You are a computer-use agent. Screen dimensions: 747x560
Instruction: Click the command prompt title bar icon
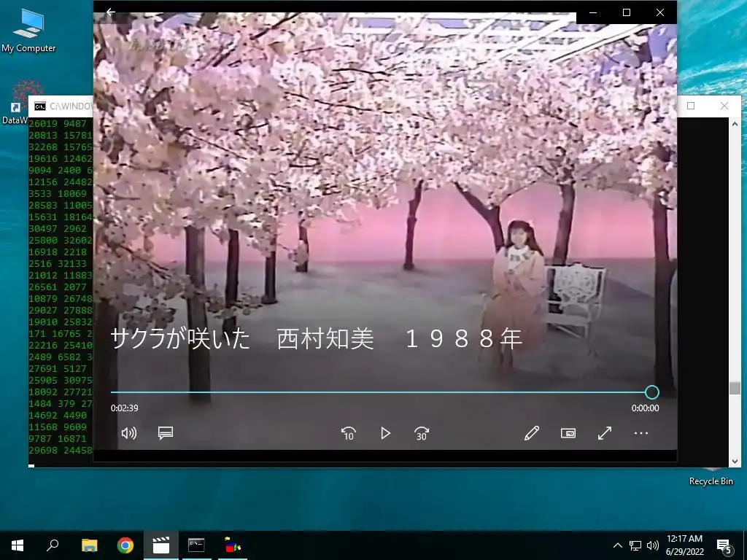click(x=40, y=106)
